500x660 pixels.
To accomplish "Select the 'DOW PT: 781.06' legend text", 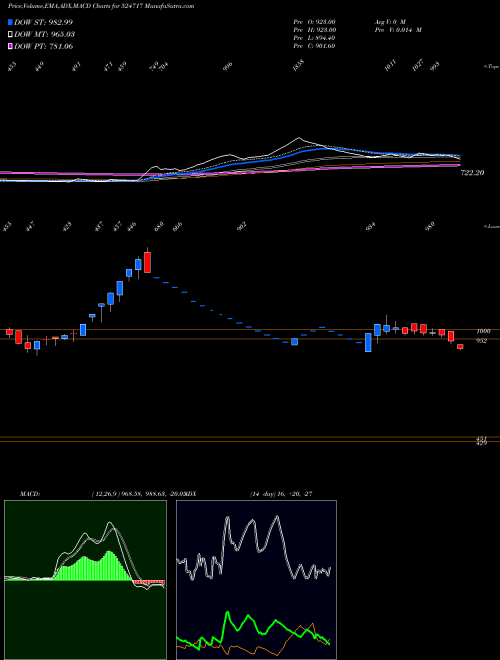I will (44, 46).
